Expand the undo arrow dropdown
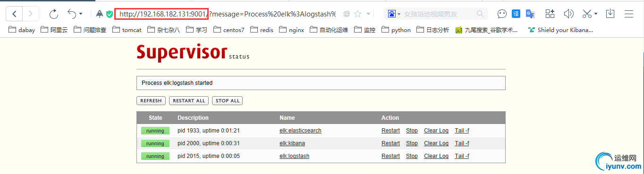Screen dimensions: 644x174 81,14
